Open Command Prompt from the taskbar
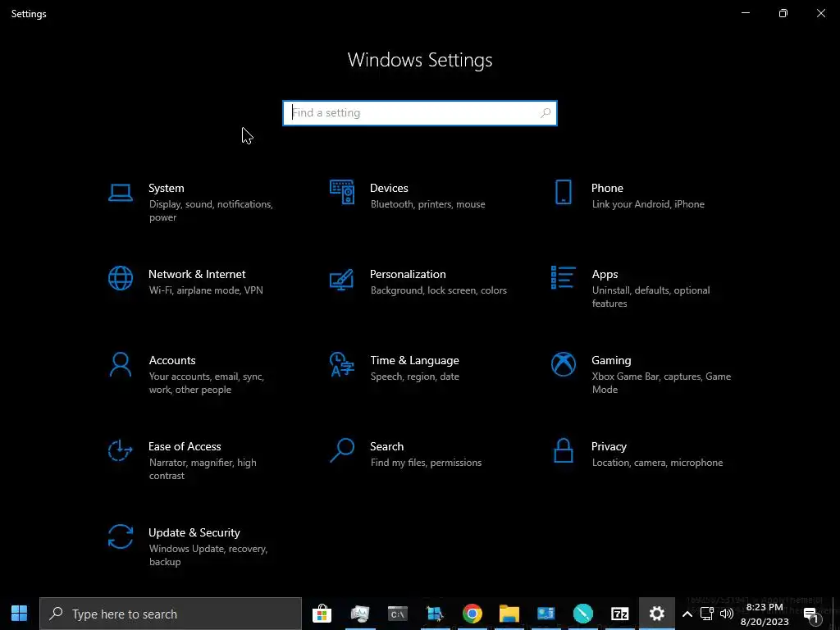 398,614
